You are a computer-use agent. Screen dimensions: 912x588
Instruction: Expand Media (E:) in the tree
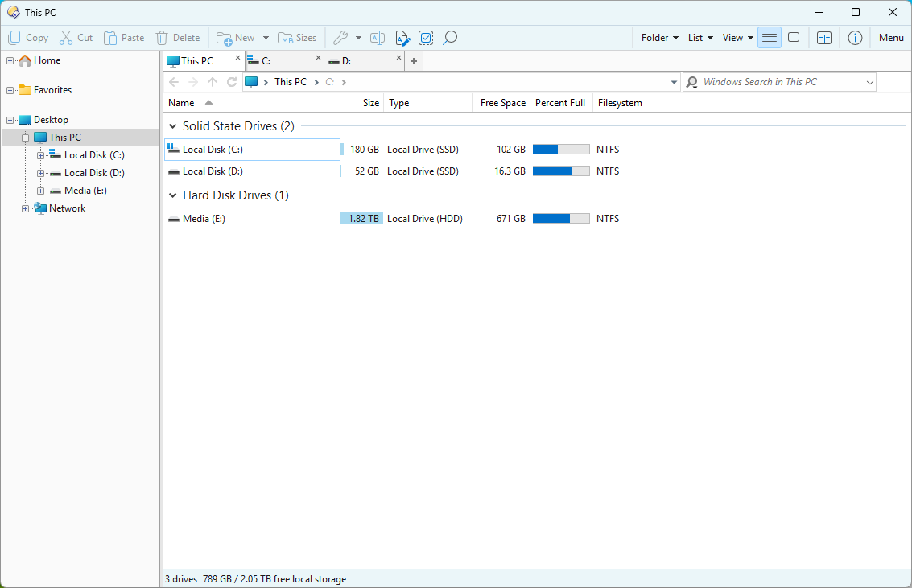pos(40,191)
